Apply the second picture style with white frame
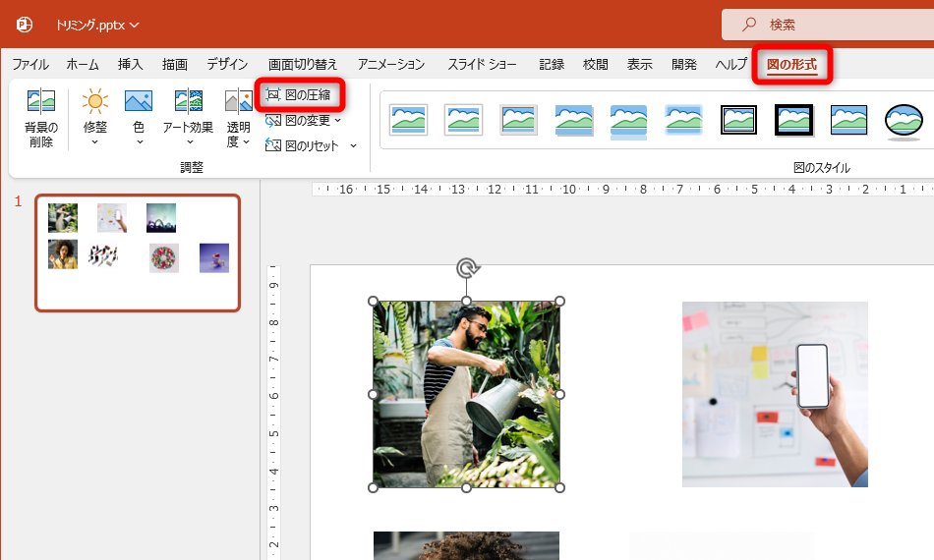934x560 pixels. pyautogui.click(x=463, y=119)
